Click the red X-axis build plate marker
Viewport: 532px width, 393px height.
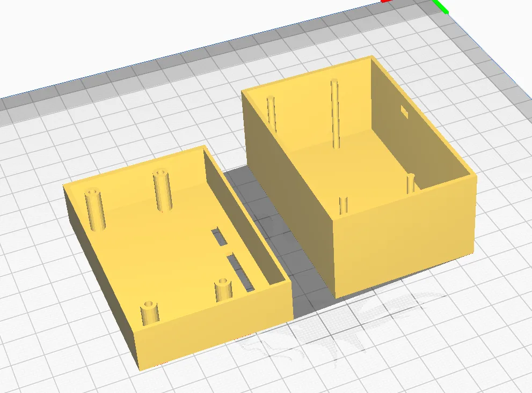coord(388,2)
